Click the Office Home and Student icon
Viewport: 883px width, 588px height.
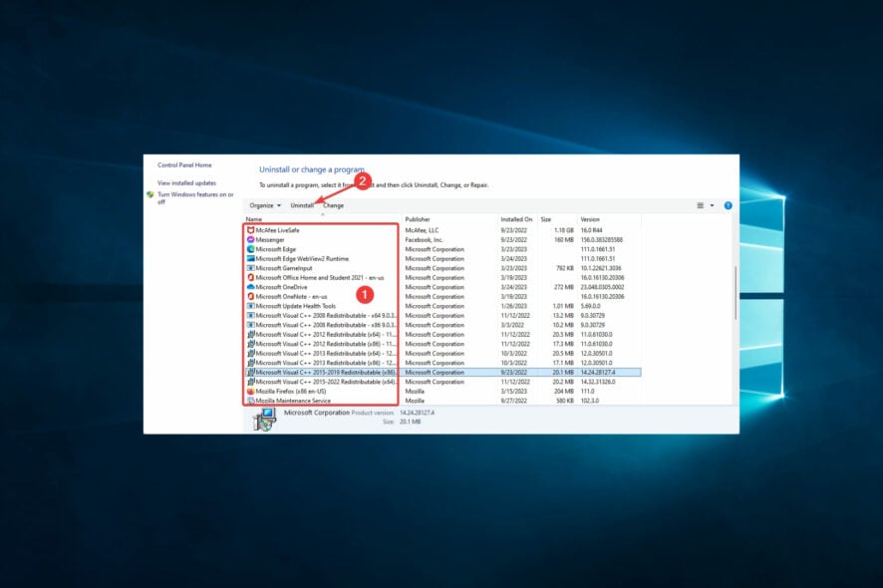[250, 278]
